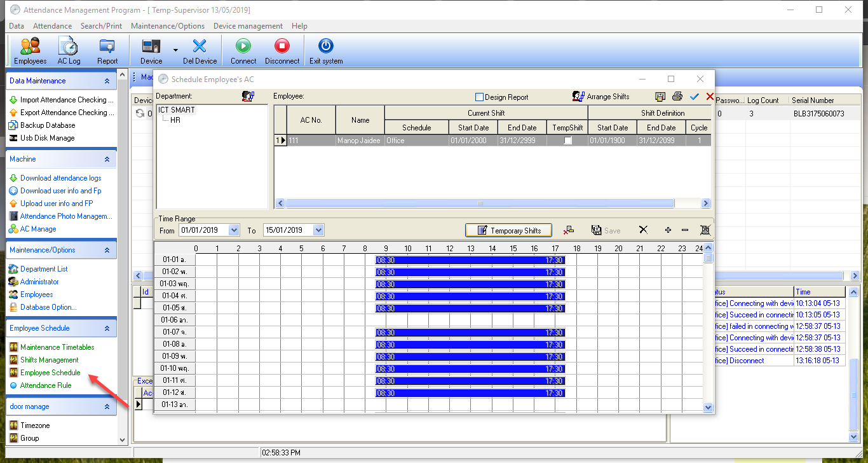The image size is (868, 463).
Task: Open Shifts Management link
Action: [50, 360]
